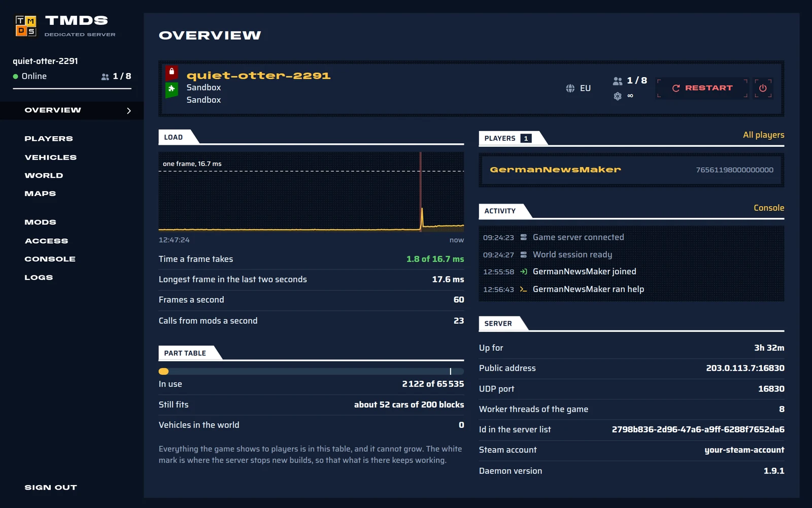This screenshot has width=812, height=508.
Task: Click server icon next to Game server connected
Action: coord(523,237)
